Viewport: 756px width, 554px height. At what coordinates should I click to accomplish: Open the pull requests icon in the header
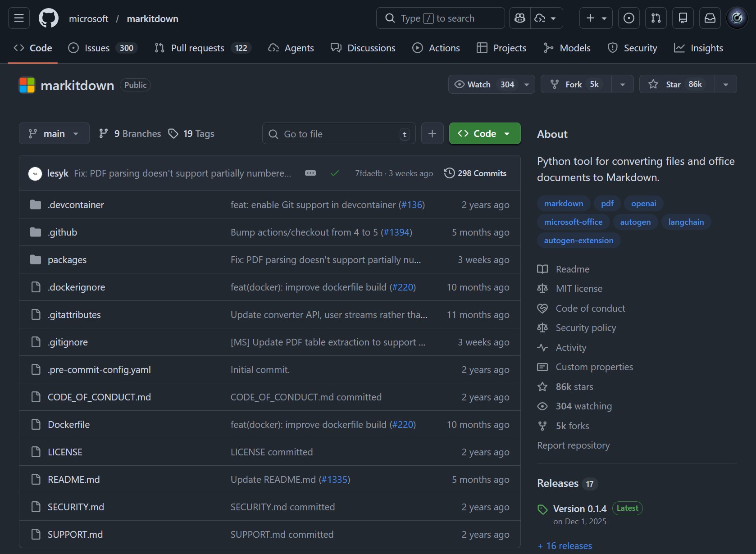coord(656,18)
